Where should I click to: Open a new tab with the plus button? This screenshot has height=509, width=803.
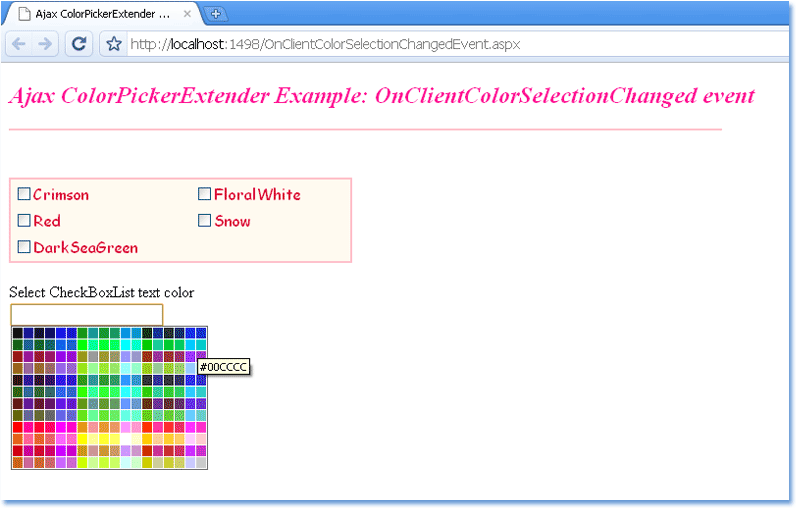tap(216, 14)
